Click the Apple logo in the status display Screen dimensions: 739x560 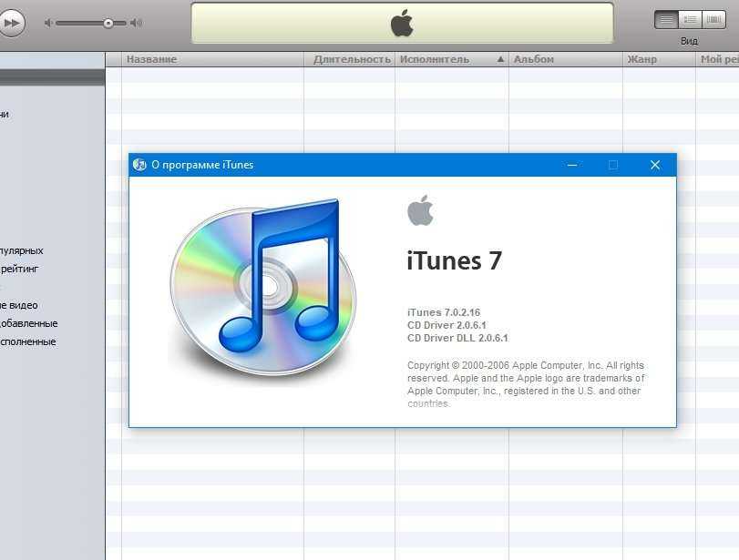[x=402, y=23]
